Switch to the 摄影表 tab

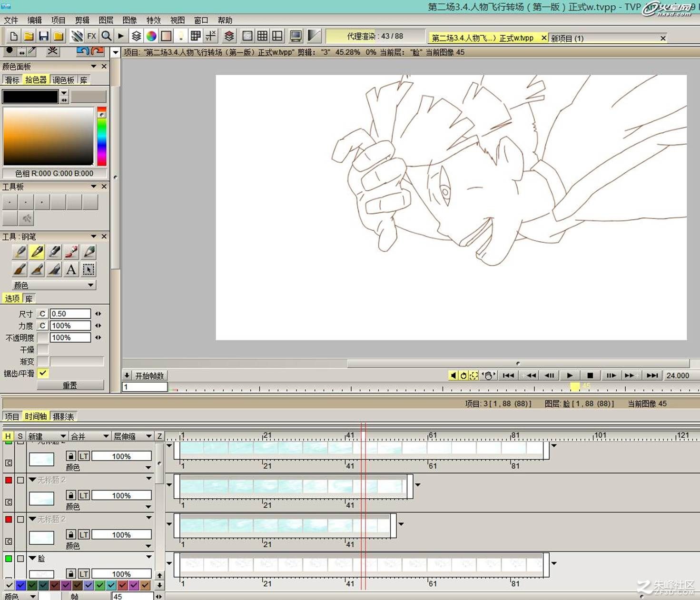[x=63, y=416]
